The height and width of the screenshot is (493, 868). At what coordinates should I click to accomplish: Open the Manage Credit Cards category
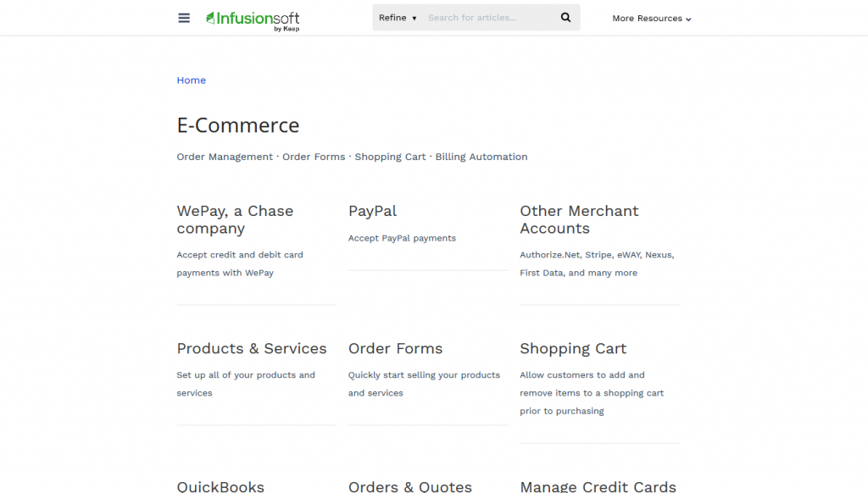click(598, 486)
